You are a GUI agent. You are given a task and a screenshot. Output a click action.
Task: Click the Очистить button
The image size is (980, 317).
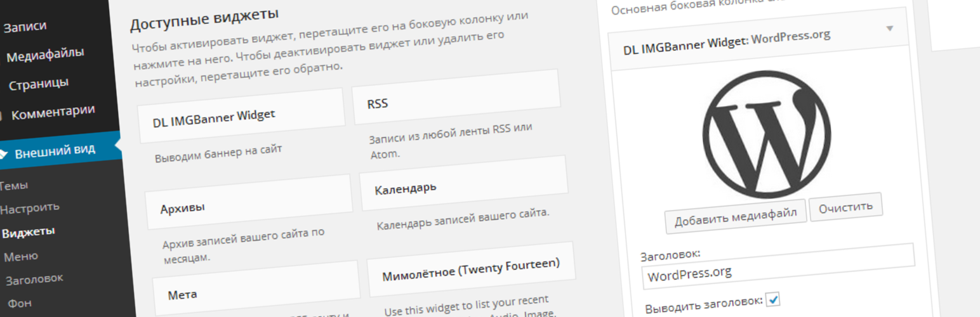(845, 207)
